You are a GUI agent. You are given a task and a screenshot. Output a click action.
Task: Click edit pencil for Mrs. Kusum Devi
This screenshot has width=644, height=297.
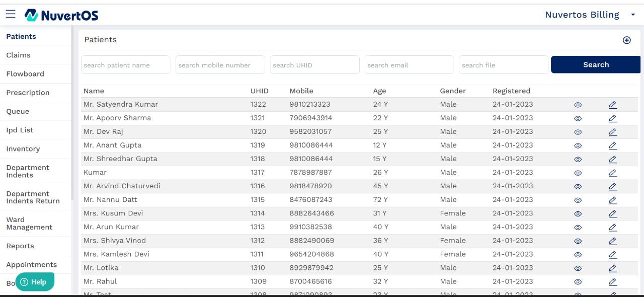(x=612, y=213)
